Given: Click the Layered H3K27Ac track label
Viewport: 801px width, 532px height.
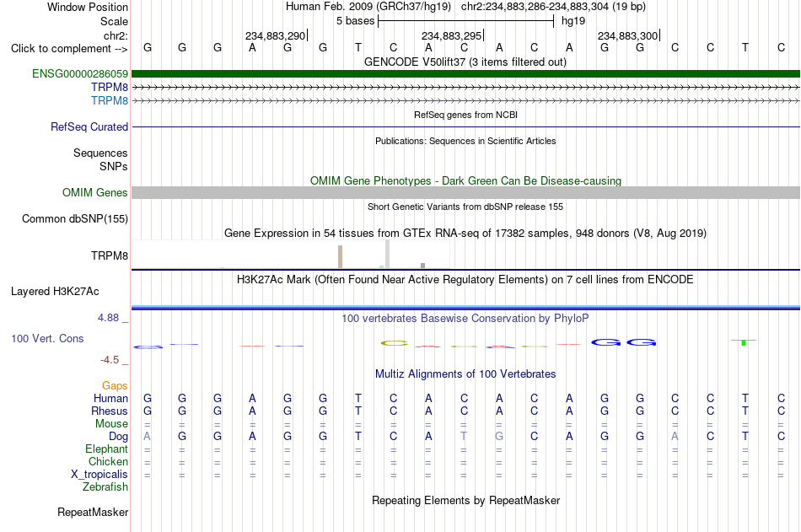Looking at the screenshot, I should tap(55, 292).
